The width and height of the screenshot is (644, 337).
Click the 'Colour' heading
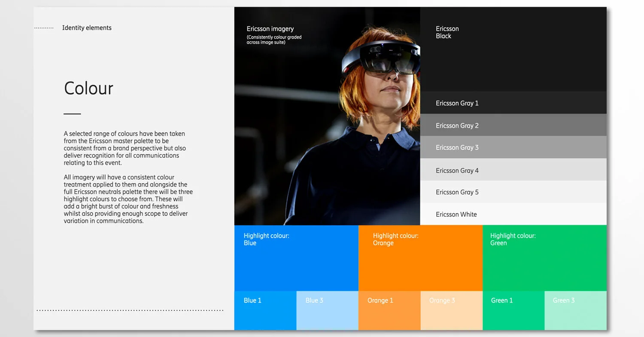click(x=88, y=88)
